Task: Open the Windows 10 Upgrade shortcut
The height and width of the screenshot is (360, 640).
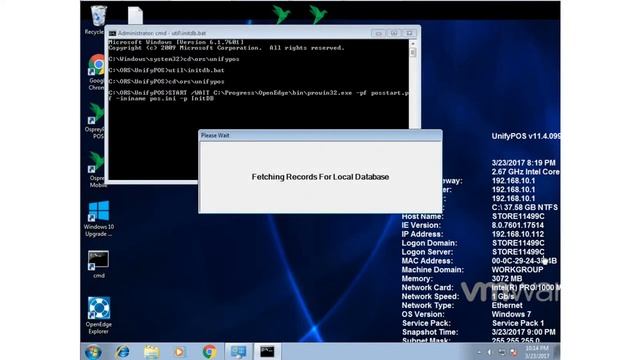Action: pyautogui.click(x=98, y=218)
